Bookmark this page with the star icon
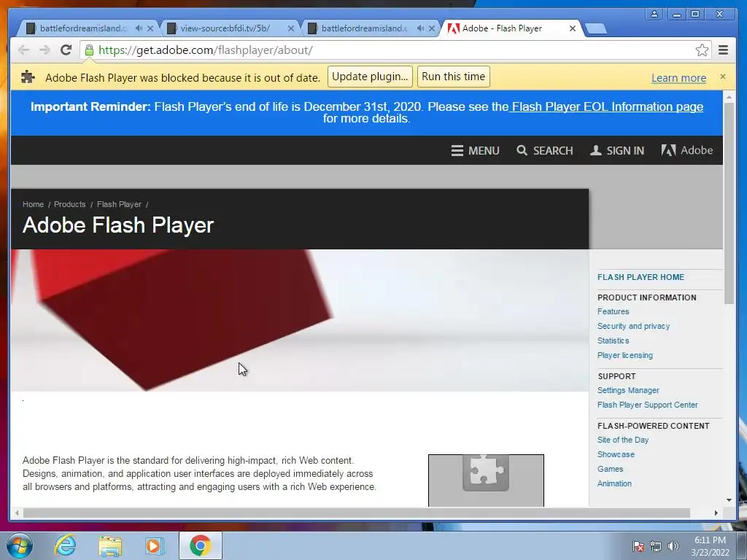 click(x=702, y=50)
